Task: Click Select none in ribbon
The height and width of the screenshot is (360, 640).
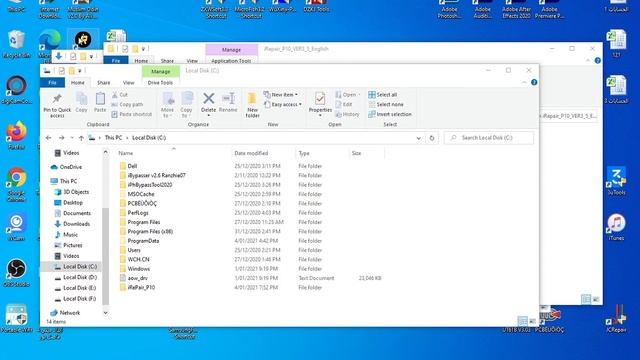Action: (386, 104)
